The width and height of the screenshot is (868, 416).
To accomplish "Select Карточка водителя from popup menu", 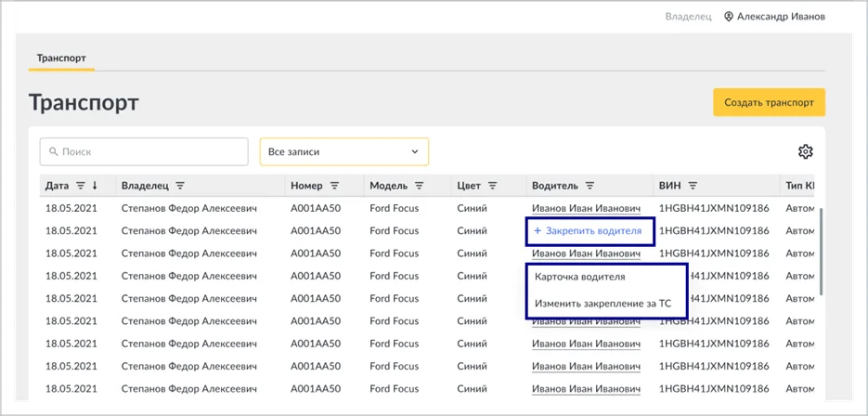I will pos(579,277).
